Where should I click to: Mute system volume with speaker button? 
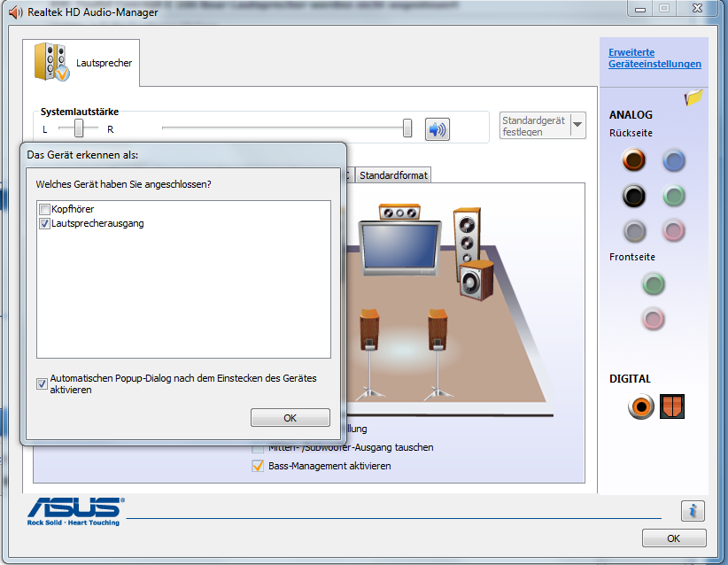438,129
